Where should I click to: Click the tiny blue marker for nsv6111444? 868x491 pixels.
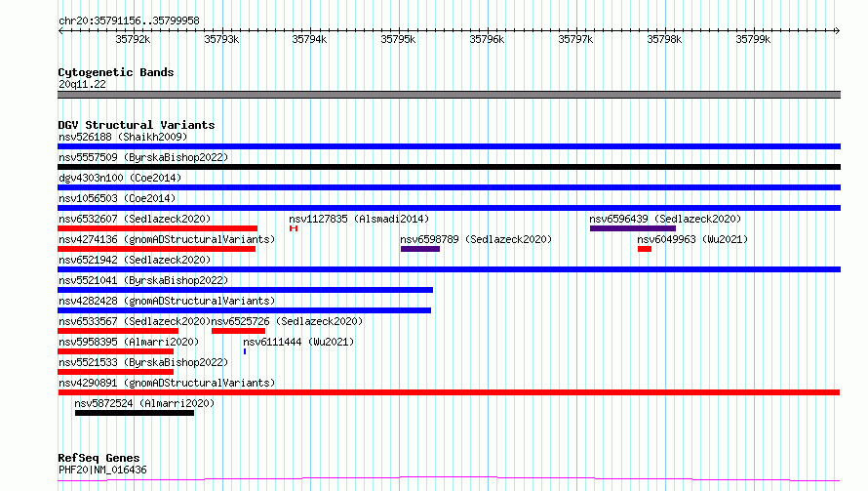245,352
